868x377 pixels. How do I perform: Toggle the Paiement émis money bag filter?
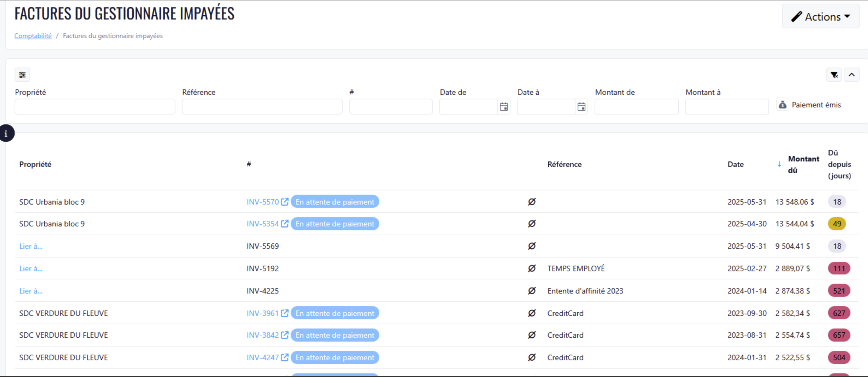782,105
